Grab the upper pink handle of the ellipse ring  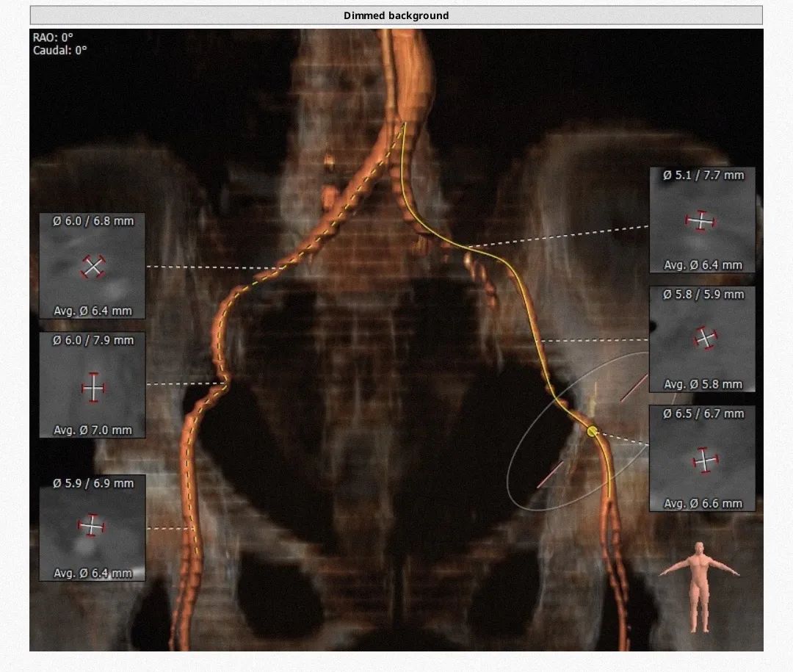(x=634, y=388)
